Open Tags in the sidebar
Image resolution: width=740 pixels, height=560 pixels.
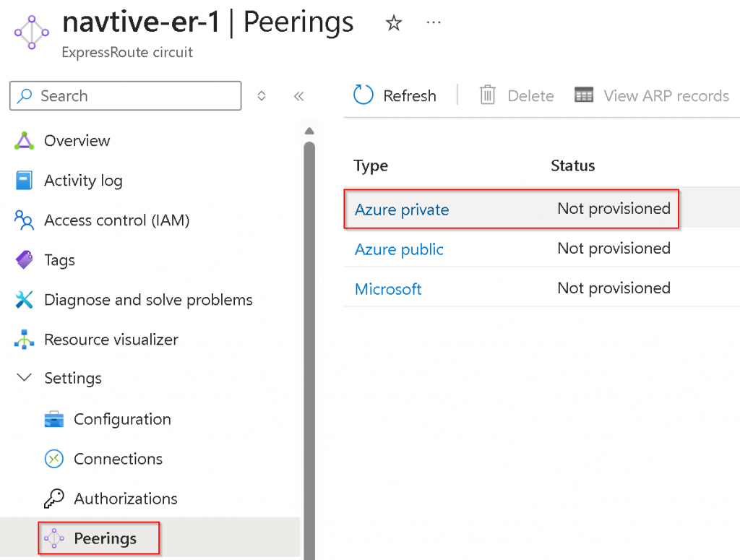pos(59,260)
